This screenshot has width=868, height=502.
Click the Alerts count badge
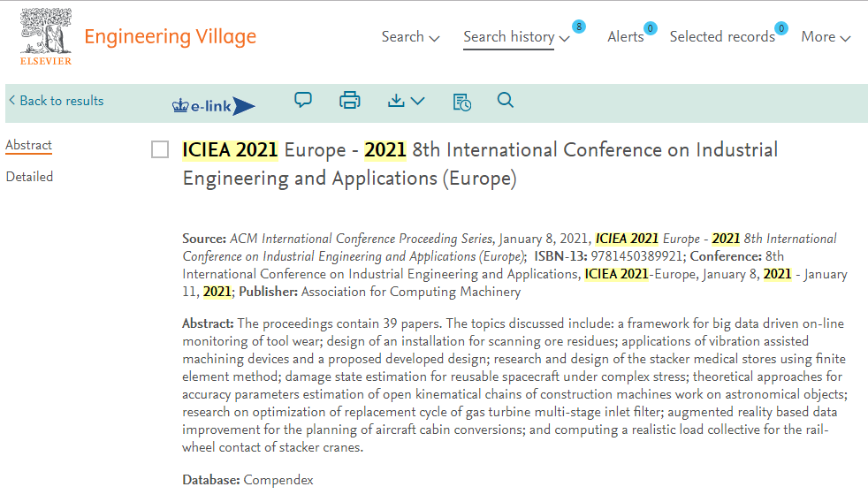click(x=650, y=28)
